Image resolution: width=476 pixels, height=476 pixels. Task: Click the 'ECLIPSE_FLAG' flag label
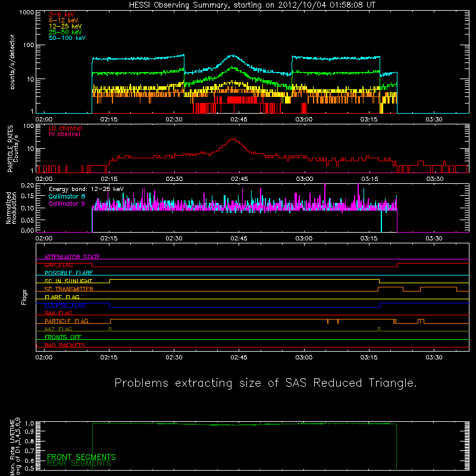pyautogui.click(x=65, y=305)
